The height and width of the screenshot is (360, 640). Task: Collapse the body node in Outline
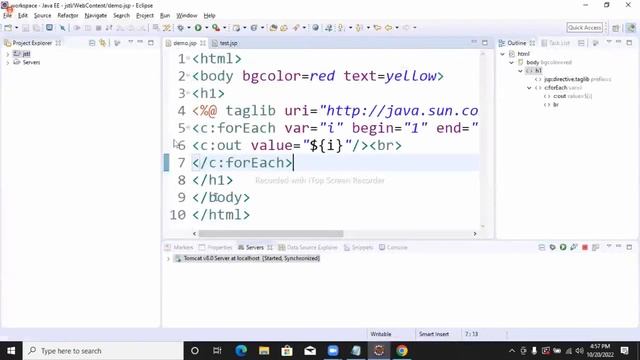(511, 62)
